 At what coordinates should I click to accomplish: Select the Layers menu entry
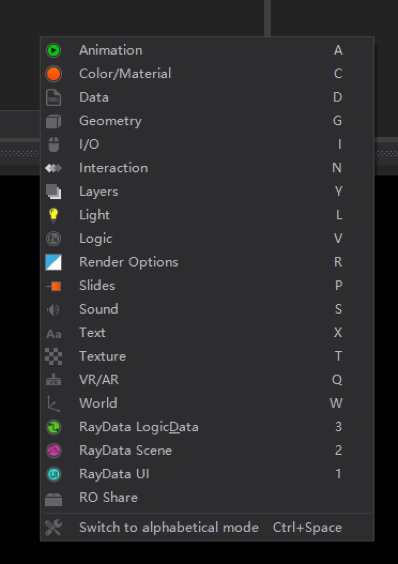click(x=207, y=192)
